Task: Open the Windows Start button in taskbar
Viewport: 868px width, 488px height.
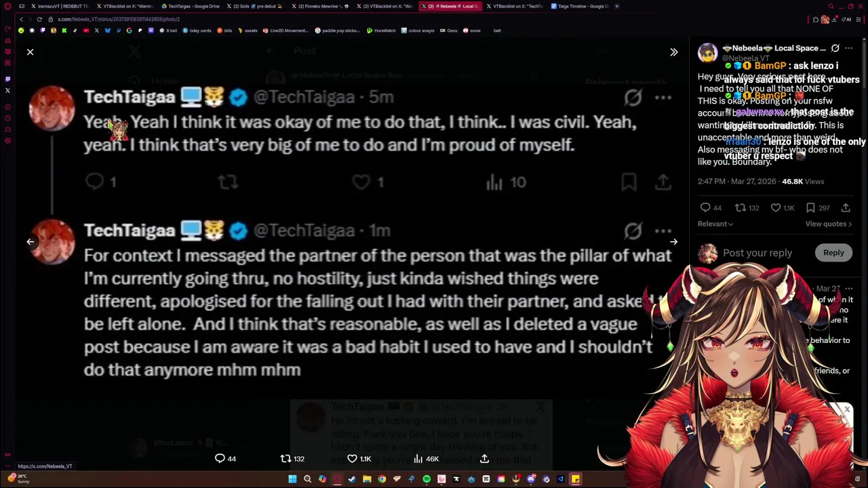Action: (292, 479)
